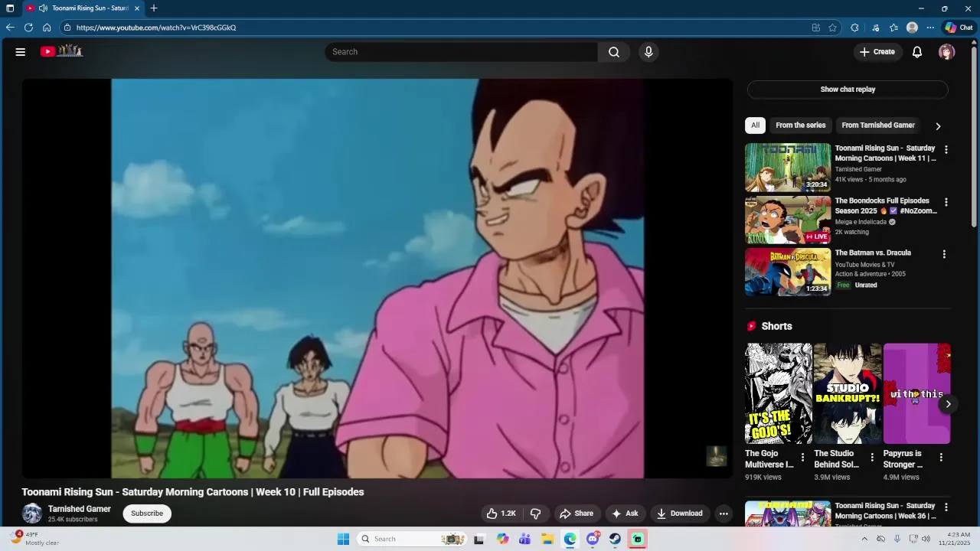Open The Batman vs. Dracula thumbnail

coord(788,272)
